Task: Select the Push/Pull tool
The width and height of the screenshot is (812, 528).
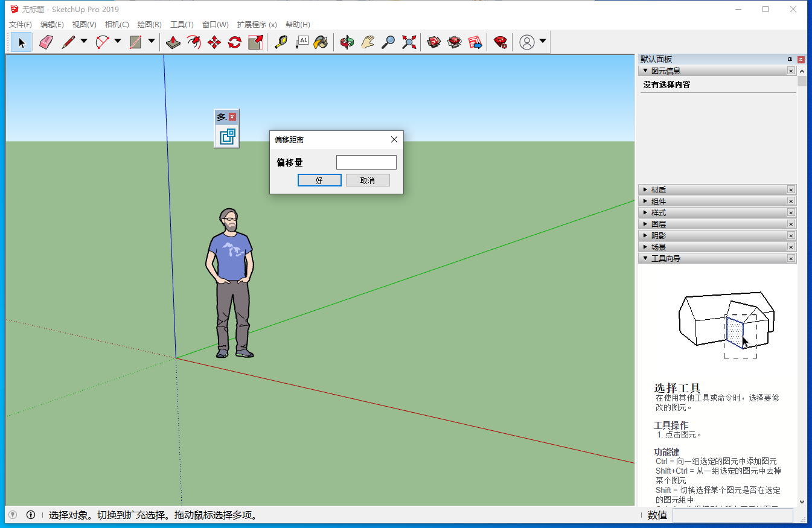Action: tap(173, 42)
